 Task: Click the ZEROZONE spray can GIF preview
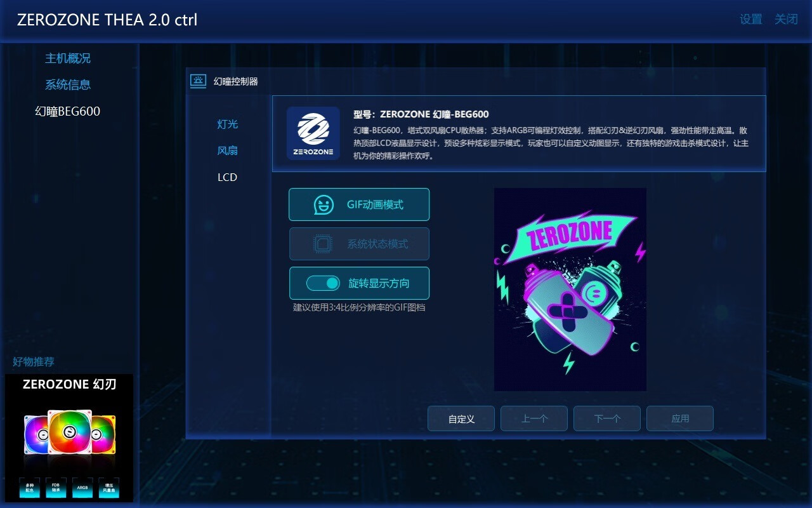[x=570, y=290]
